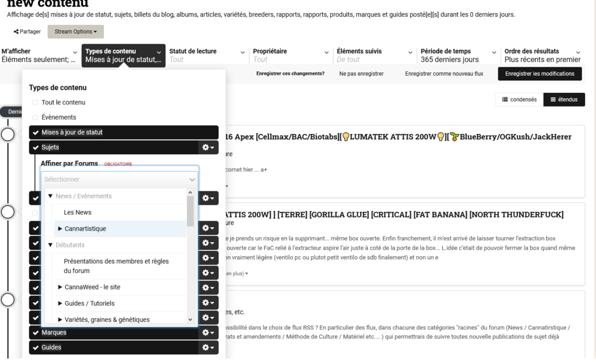Switch to étendus view

(564, 99)
